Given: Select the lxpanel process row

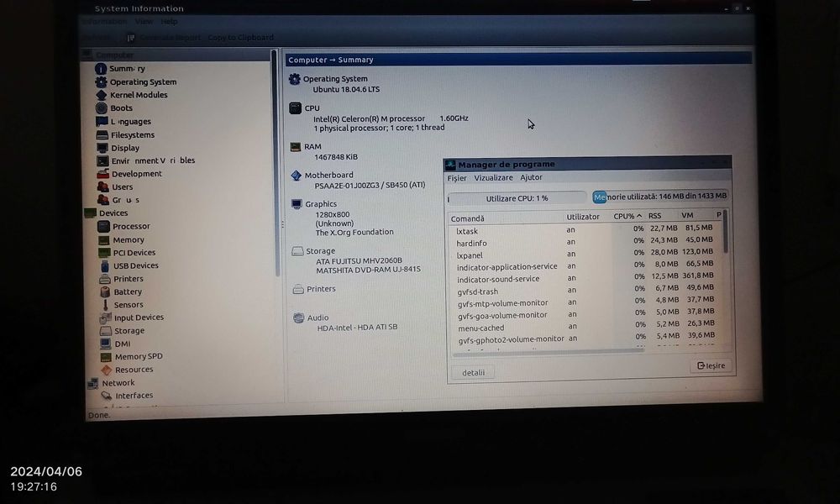Looking at the screenshot, I should point(585,255).
